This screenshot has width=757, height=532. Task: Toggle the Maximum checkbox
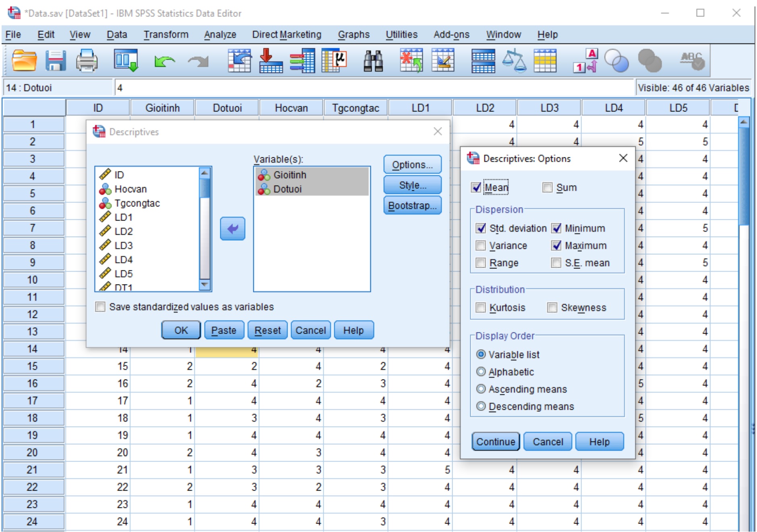pyautogui.click(x=556, y=245)
